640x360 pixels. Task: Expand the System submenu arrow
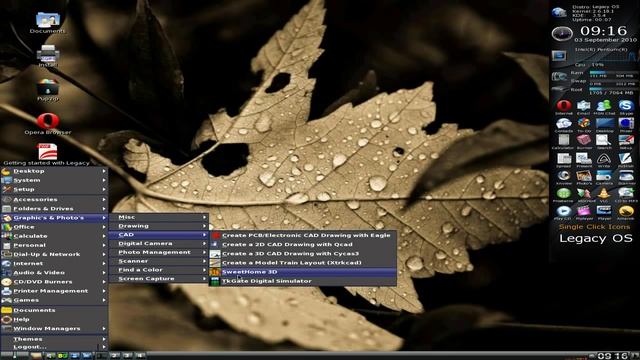pos(104,180)
